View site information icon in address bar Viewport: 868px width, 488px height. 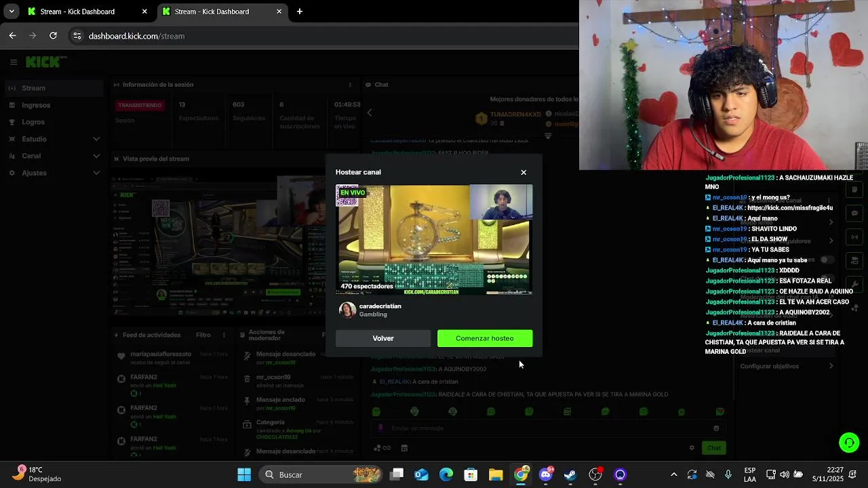pos(77,36)
